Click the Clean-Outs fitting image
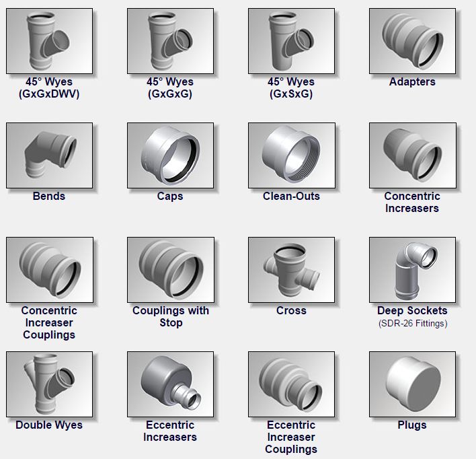Viewport: 476px width, 459px height. tap(291, 155)
